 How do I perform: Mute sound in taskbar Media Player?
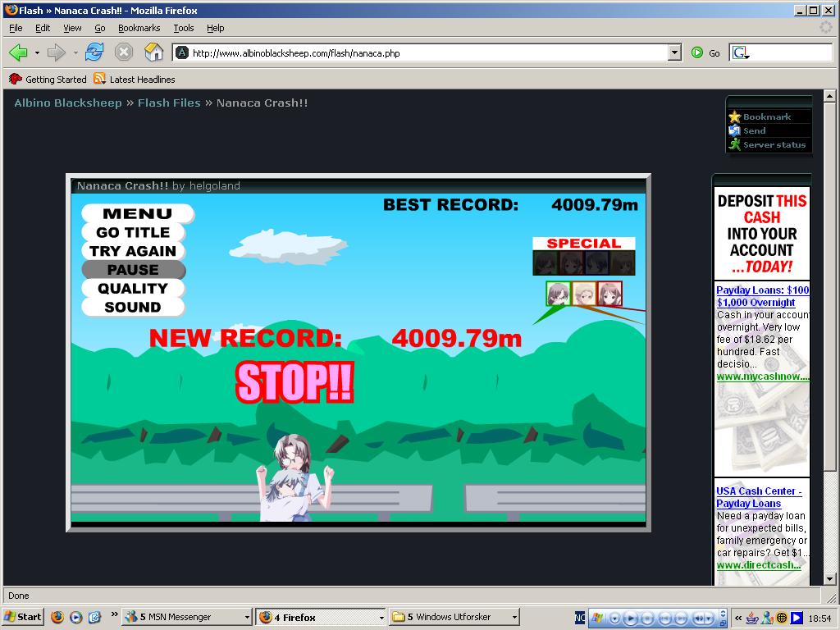(x=699, y=618)
